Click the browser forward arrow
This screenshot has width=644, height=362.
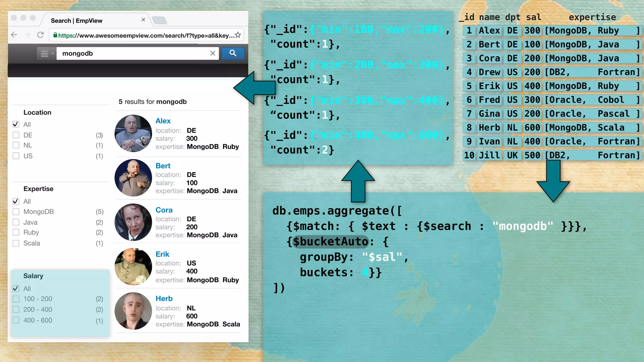(x=27, y=35)
